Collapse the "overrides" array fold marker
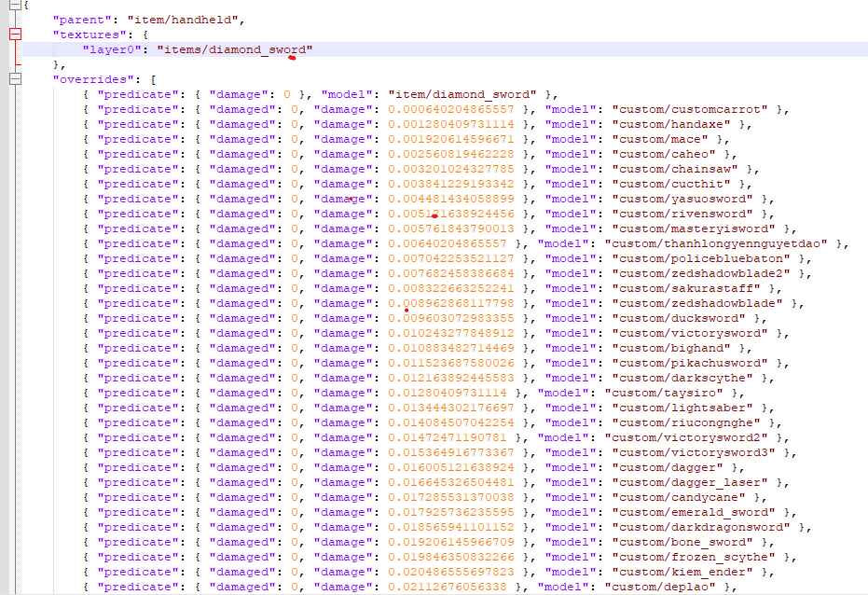Screen dimensions: 868x595 pos(16,79)
